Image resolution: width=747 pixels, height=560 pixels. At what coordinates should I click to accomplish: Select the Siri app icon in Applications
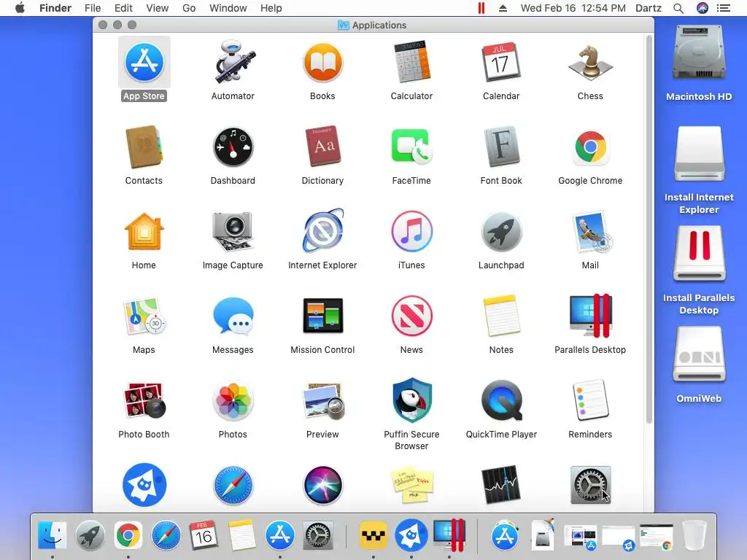point(322,485)
